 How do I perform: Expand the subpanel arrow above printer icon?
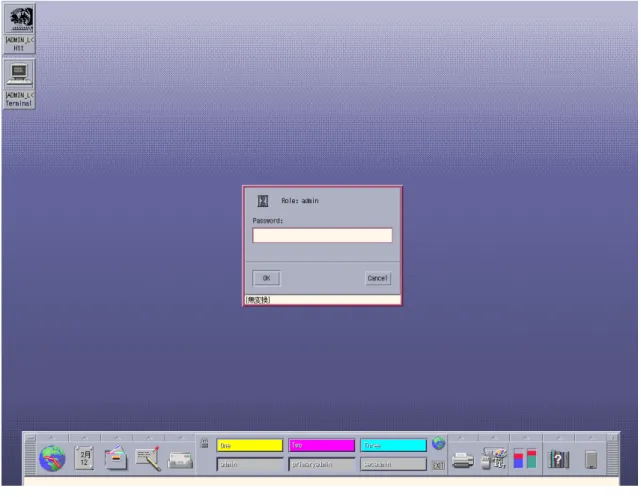461,438
